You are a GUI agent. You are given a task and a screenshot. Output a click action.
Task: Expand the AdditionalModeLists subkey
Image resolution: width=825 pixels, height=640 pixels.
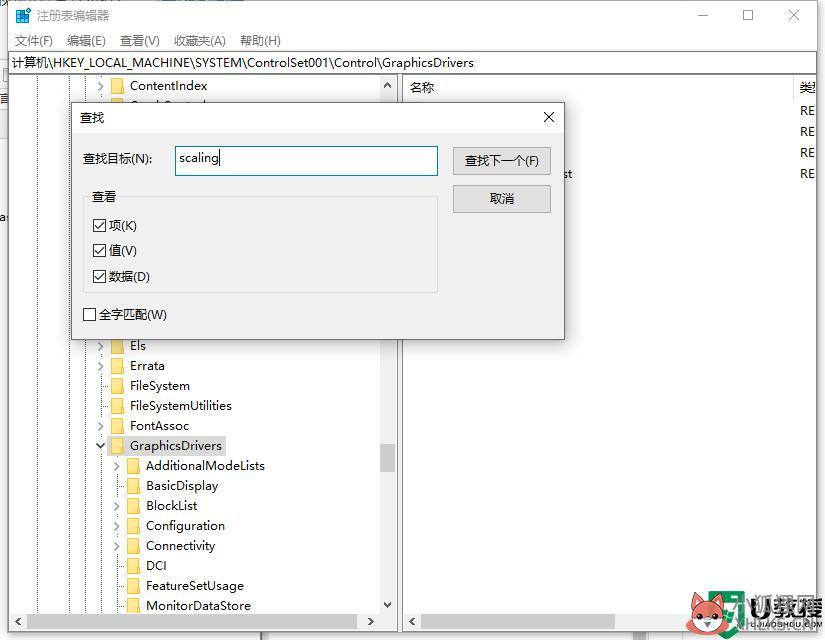coord(117,466)
